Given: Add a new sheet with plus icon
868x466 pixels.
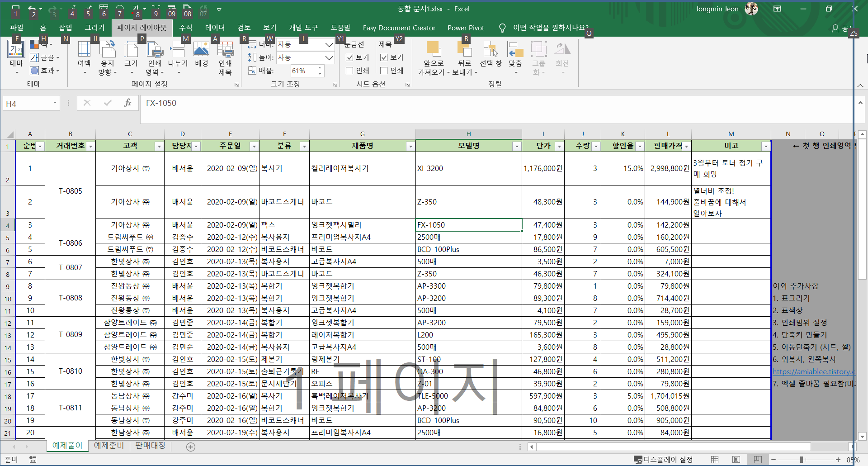Looking at the screenshot, I should (191, 447).
